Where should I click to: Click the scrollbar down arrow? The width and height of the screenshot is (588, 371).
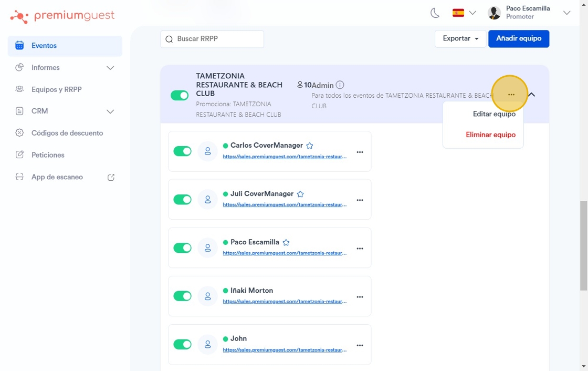pos(583,366)
